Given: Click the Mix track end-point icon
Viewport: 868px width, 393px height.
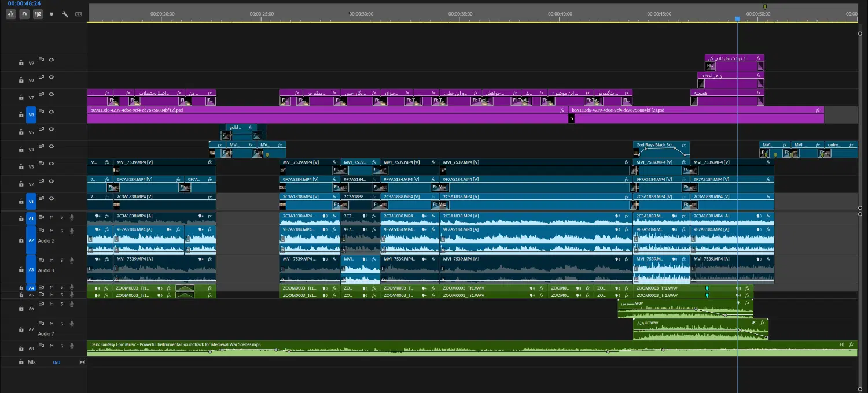Looking at the screenshot, I should (x=82, y=362).
